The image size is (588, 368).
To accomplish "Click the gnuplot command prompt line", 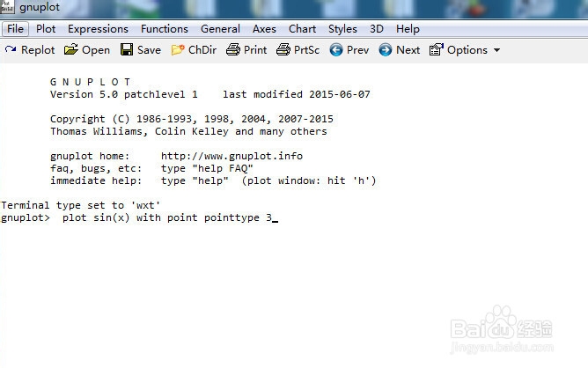I will point(167,218).
